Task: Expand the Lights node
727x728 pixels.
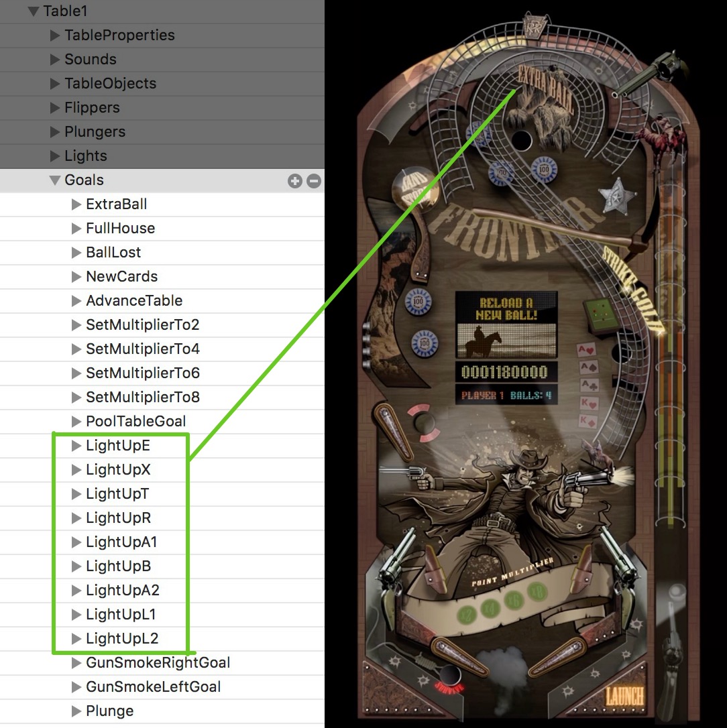Action: pyautogui.click(x=55, y=156)
